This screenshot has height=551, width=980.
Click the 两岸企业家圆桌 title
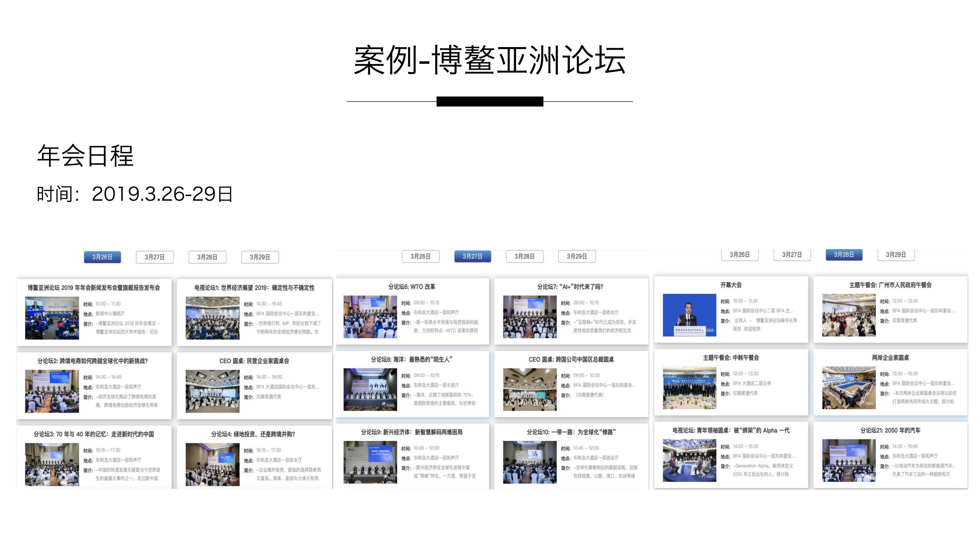890,357
